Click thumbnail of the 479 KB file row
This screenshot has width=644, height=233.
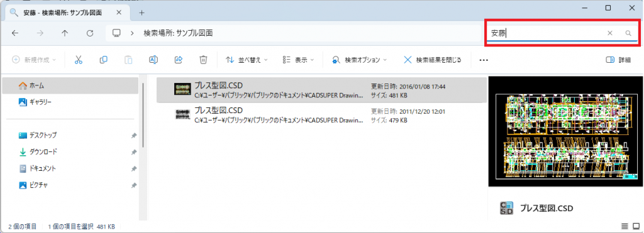tap(182, 114)
